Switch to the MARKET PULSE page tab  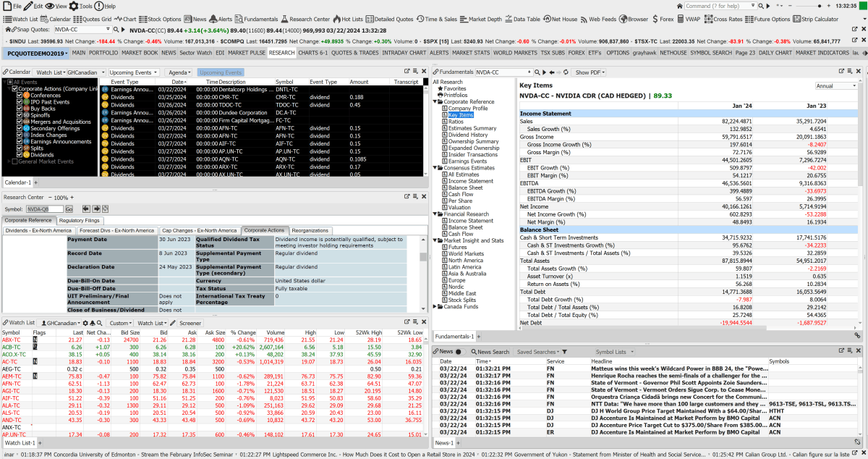247,53
